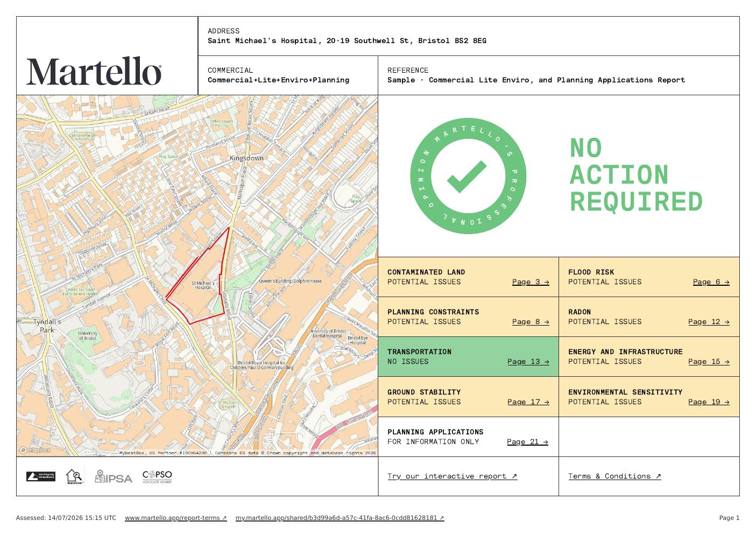Click the Saint Michael's Hospital address text

(347, 40)
